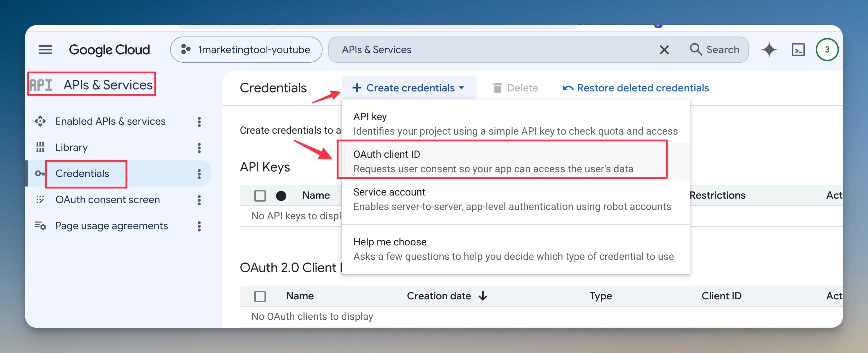Choose OAuth client ID option

click(x=515, y=162)
